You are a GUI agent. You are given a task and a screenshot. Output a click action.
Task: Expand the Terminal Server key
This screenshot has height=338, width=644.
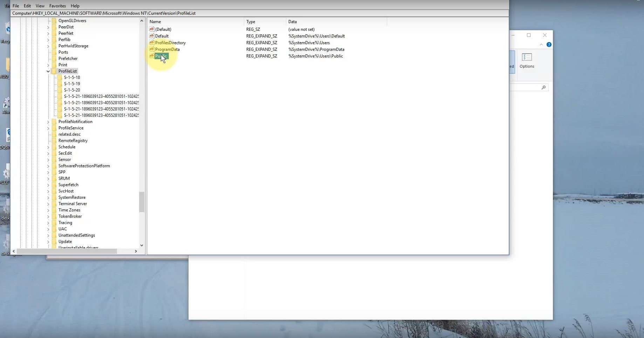[x=48, y=204]
